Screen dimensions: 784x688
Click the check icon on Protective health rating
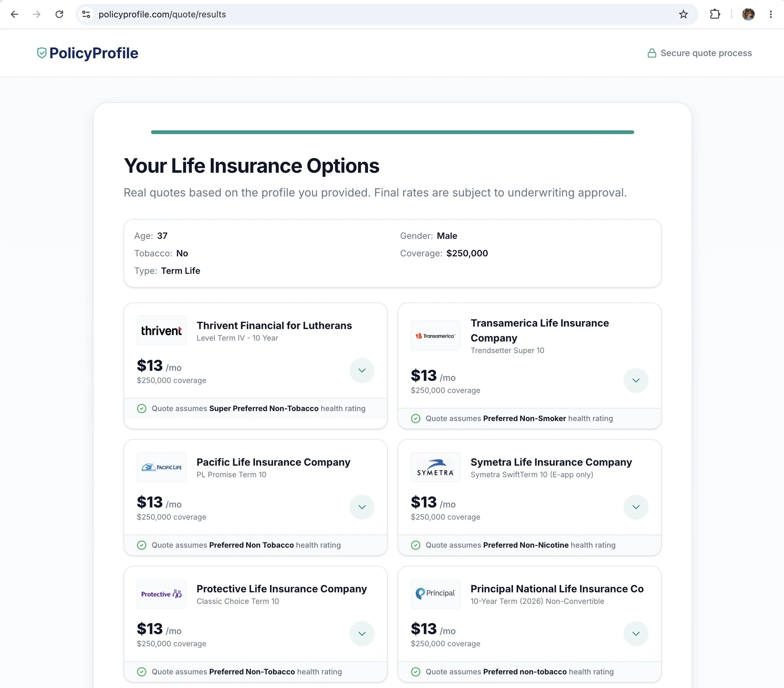click(x=141, y=672)
